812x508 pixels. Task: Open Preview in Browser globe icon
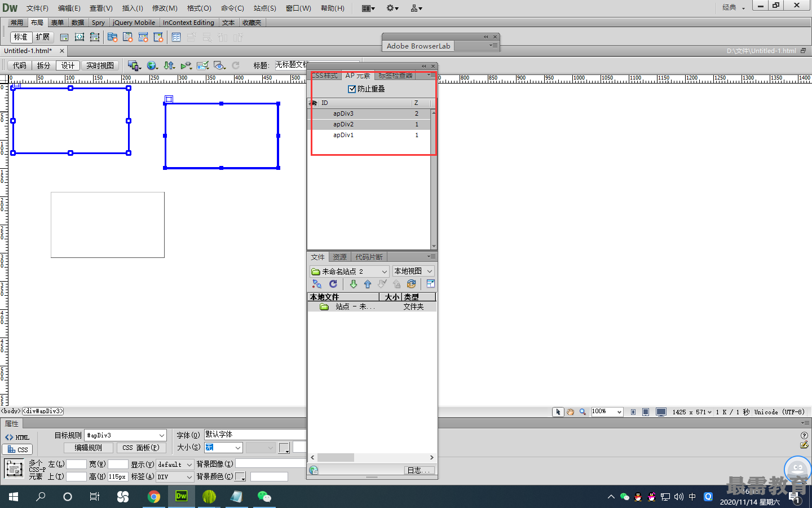(x=152, y=65)
